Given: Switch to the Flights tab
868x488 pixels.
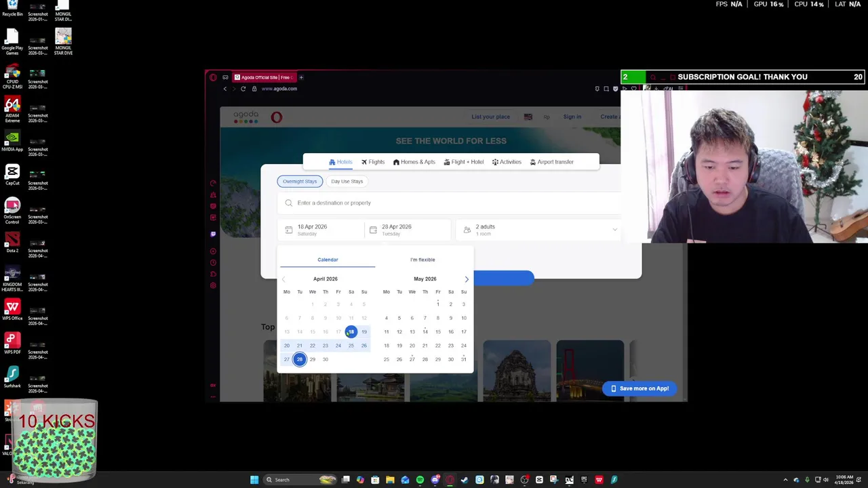Looking at the screenshot, I should [x=373, y=162].
